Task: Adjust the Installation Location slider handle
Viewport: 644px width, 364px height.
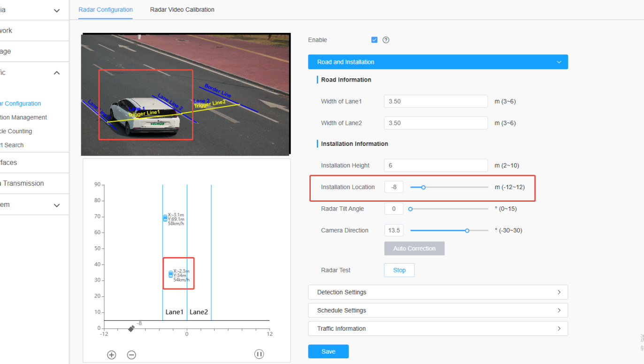Action: (x=423, y=187)
